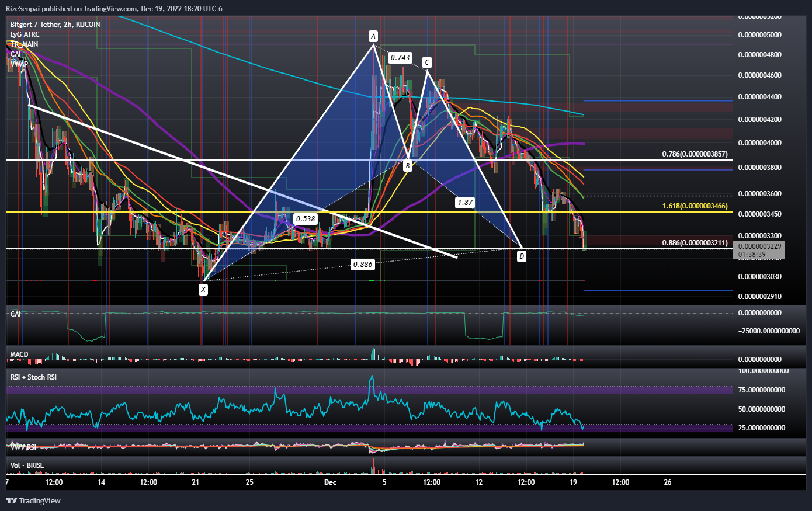Click the 25.0000000000 RSI axis value
This screenshot has height=511, width=812.
[x=762, y=428]
